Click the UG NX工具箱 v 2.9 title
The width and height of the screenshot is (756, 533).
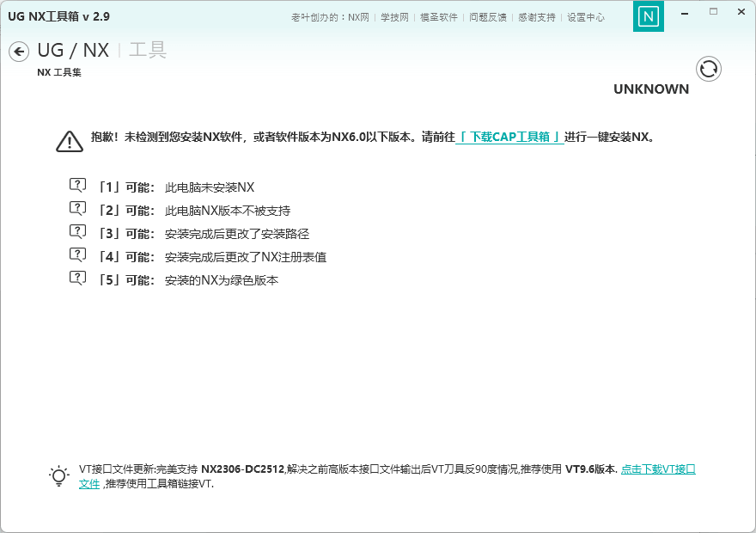pos(58,16)
